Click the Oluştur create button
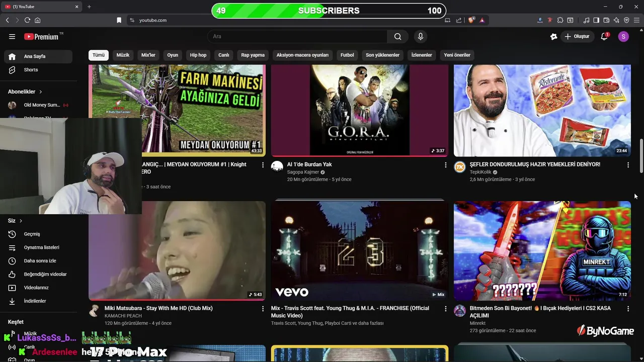The image size is (644, 362). (x=577, y=36)
